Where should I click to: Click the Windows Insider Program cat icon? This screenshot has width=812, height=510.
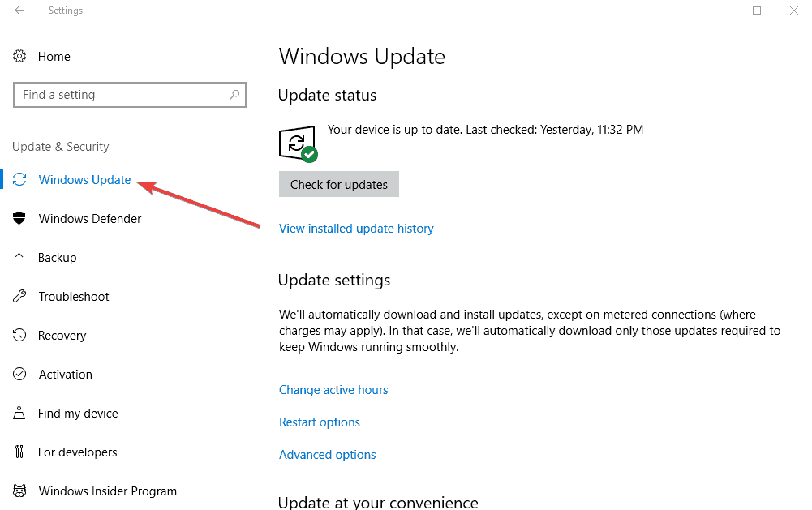[x=19, y=491]
